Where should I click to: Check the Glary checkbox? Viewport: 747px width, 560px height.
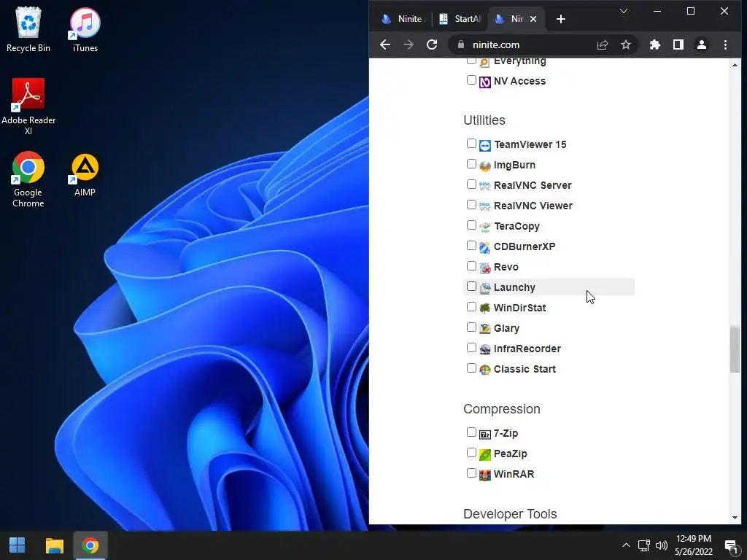point(471,327)
